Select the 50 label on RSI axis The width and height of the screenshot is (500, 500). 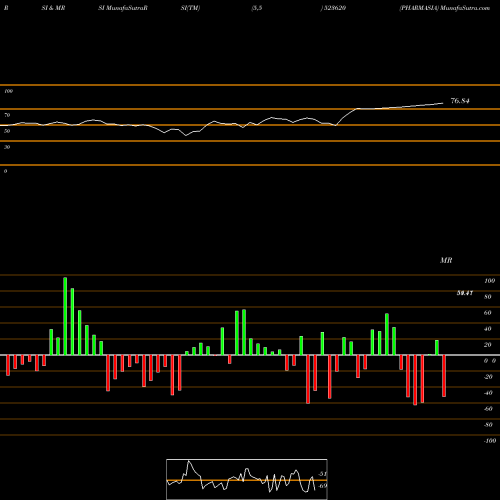click(7, 131)
